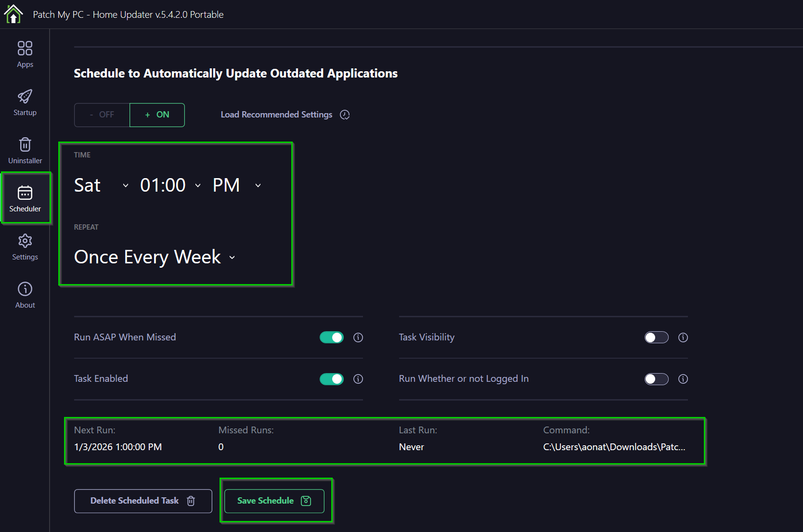The width and height of the screenshot is (803, 532).
Task: Go to the Uninstaller trash icon
Action: [x=25, y=150]
